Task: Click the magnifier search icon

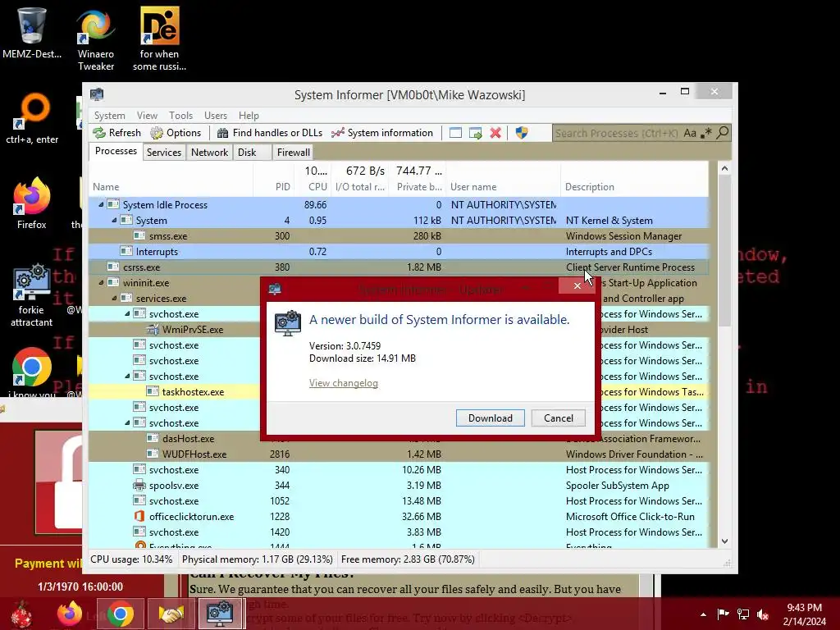Action: [x=723, y=132]
